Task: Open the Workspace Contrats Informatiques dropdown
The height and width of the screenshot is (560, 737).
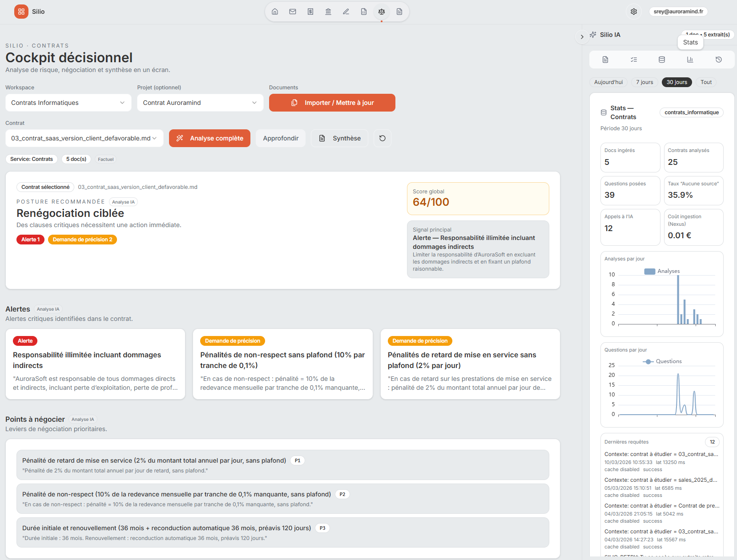Action: tap(68, 103)
